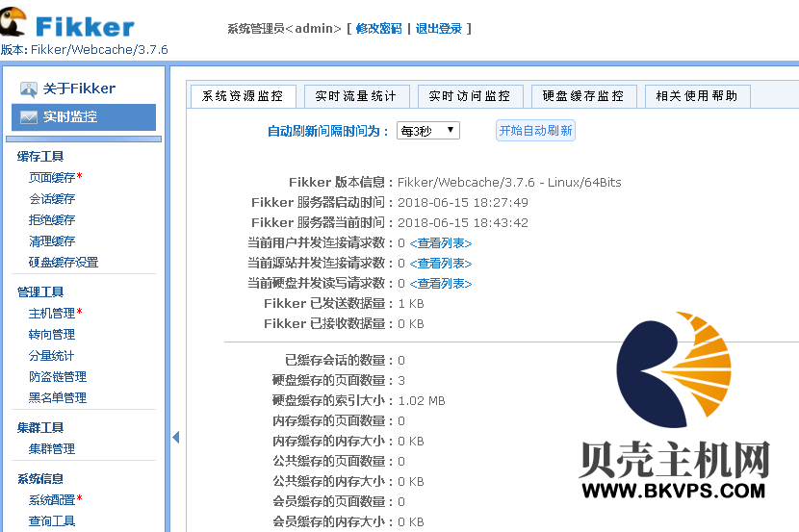Open 页面缓存 in the sidebar
Screen dimensions: 799x532
[52, 178]
